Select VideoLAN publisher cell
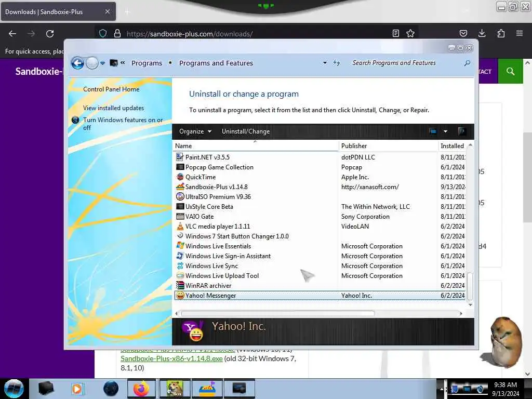The width and height of the screenshot is (532, 399). point(355,226)
